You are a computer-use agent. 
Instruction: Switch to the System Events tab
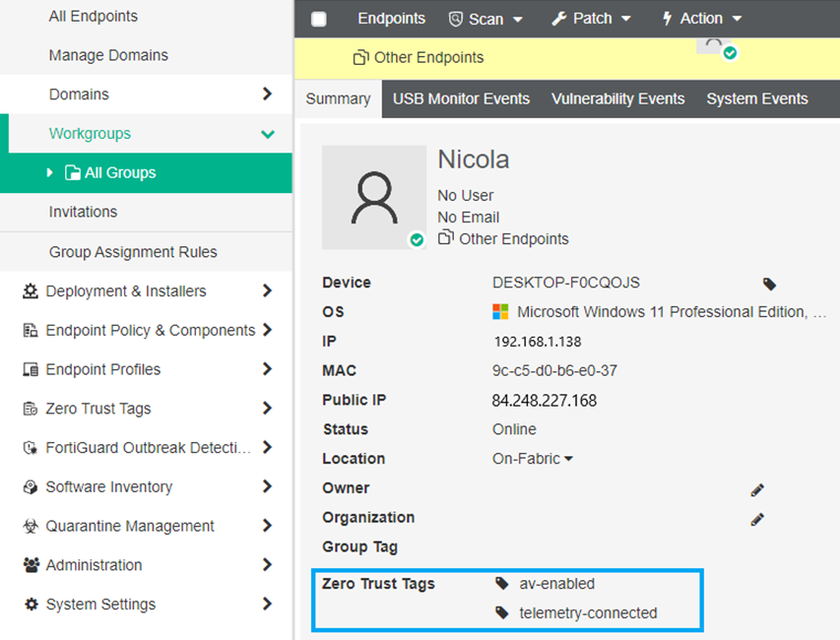click(757, 99)
